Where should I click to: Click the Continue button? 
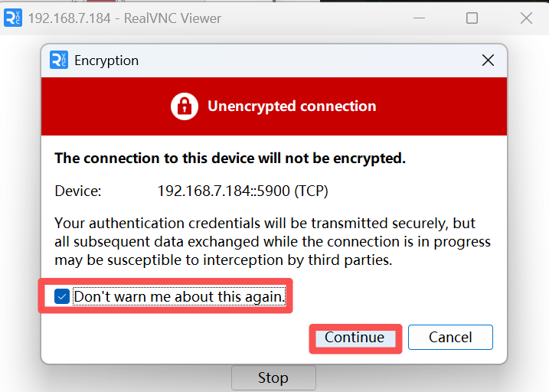click(x=355, y=338)
